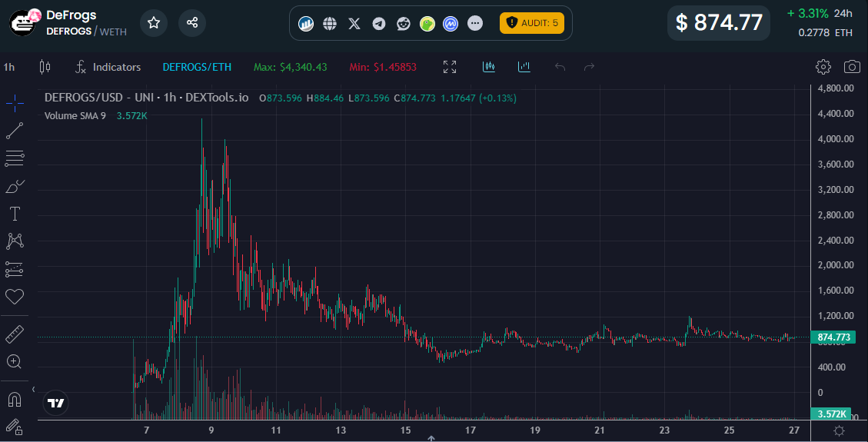Open the 1h timeframe dropdown
This screenshot has height=442, width=868.
click(x=9, y=67)
